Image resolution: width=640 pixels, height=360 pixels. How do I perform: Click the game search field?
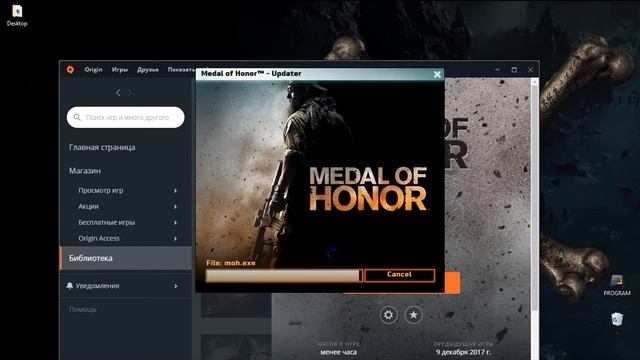126,117
